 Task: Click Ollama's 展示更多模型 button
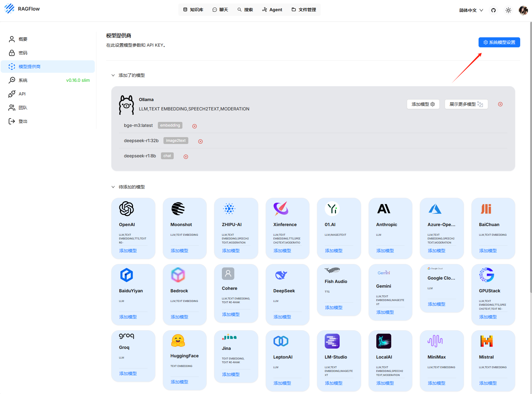466,104
